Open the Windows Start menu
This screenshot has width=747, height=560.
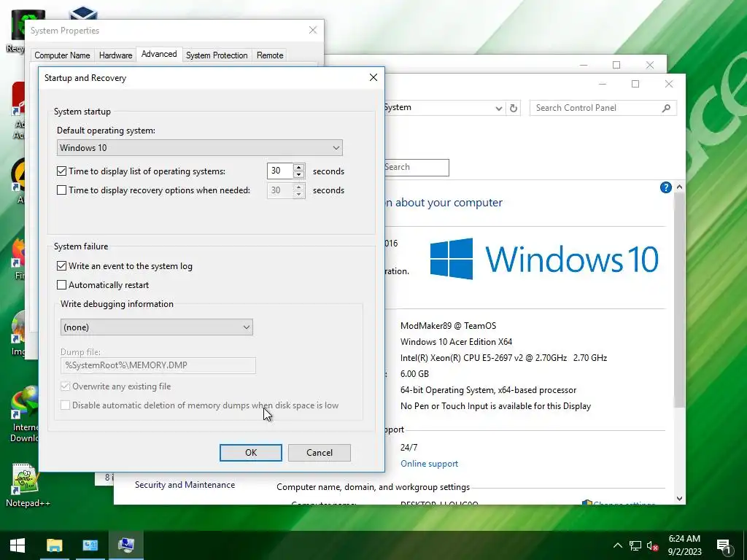point(18,545)
